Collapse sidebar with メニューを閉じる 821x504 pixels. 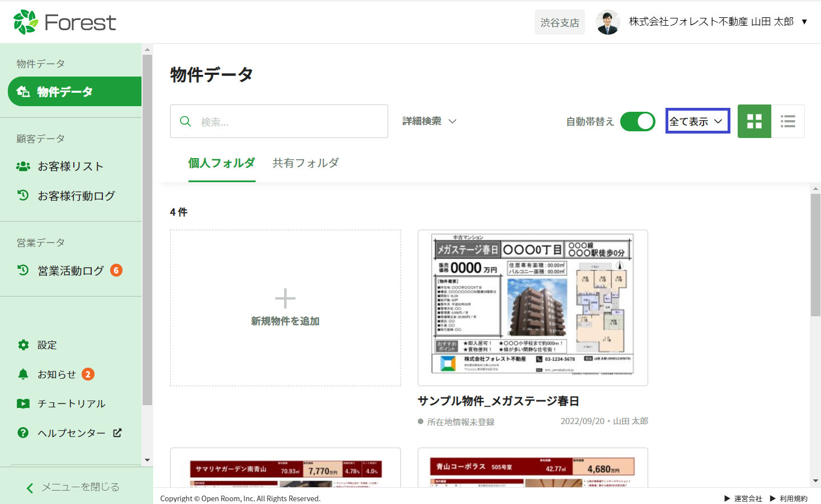[x=73, y=487]
